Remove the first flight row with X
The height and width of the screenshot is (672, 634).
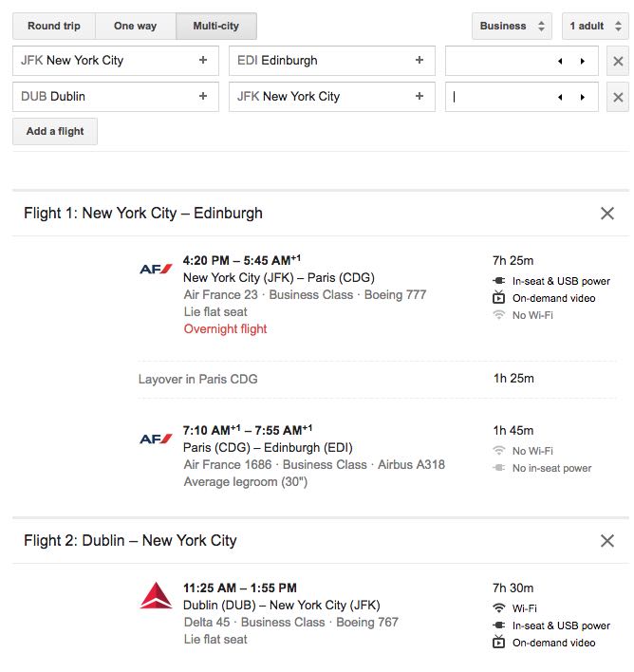618,61
